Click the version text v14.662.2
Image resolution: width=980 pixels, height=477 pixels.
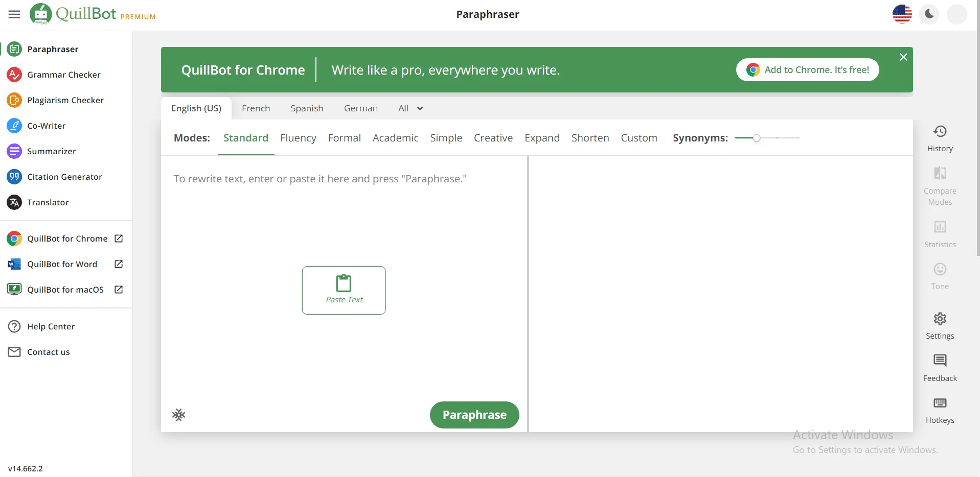(26, 468)
